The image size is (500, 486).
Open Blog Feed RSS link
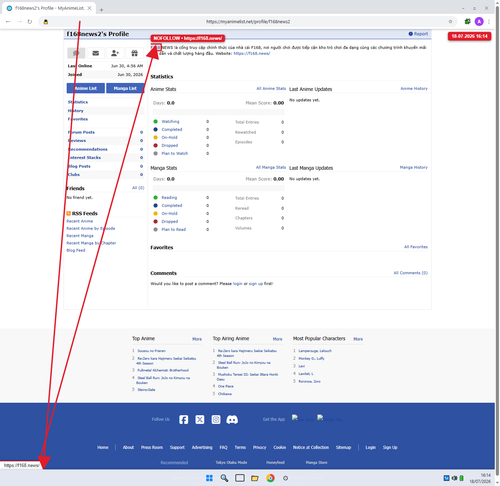76,250
